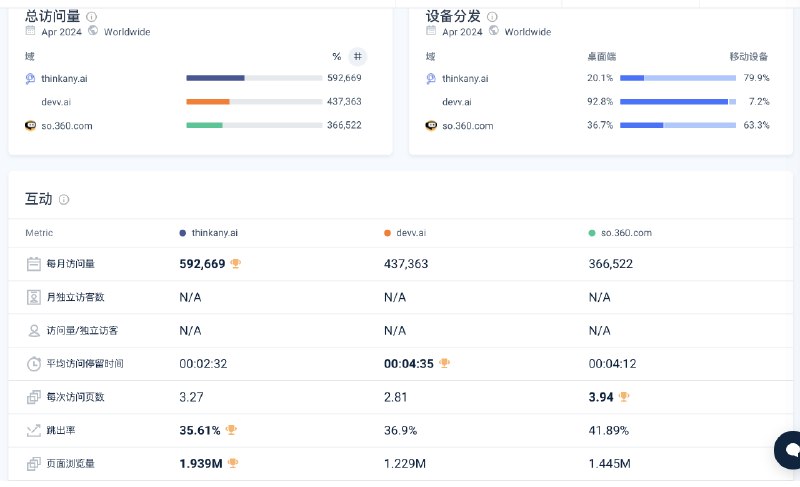This screenshot has height=487, width=800.
Task: Click thinkany.ai favicon in 总访问量 list
Action: [x=30, y=79]
